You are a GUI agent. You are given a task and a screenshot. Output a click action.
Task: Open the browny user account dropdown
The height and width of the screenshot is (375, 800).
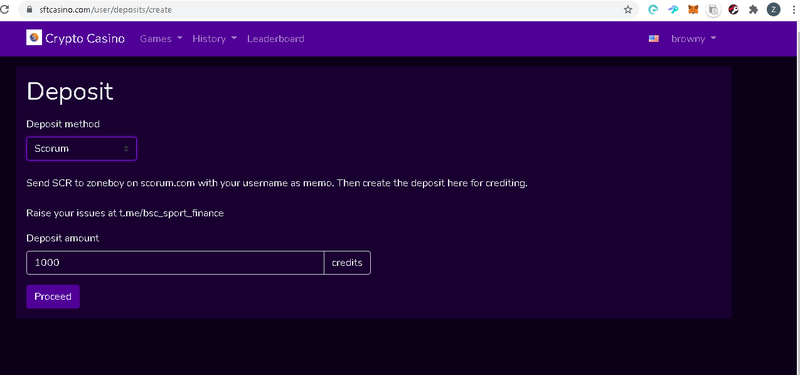click(694, 39)
